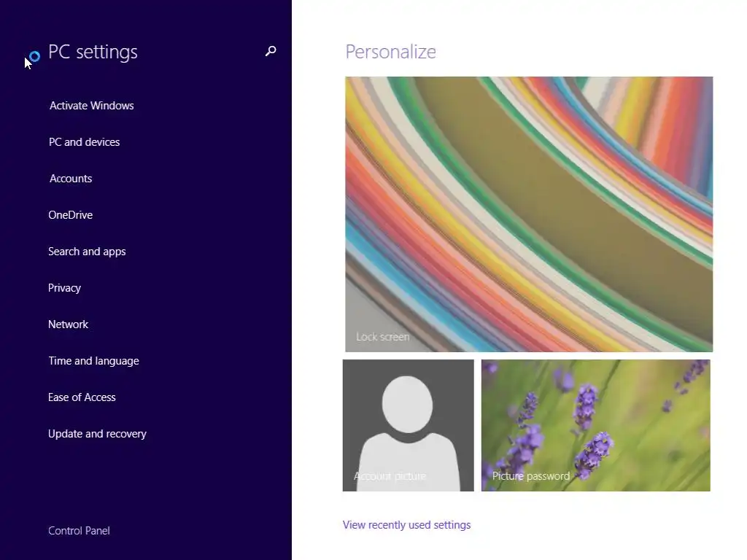
Task: Click the search magnifier icon
Action: (271, 51)
